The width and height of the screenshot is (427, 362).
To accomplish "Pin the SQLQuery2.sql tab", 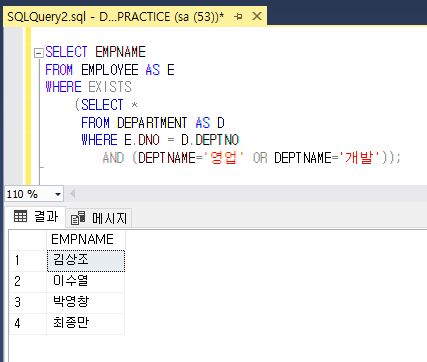I will tap(238, 16).
